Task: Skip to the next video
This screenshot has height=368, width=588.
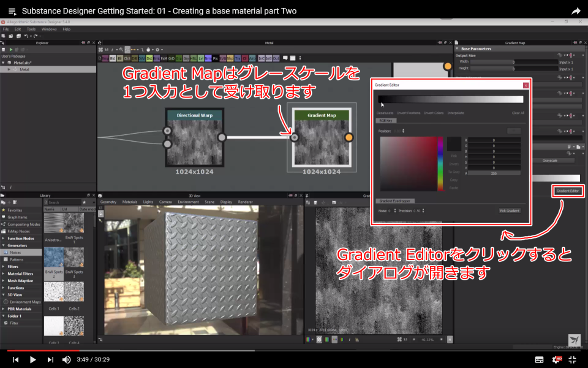Action: (x=50, y=359)
